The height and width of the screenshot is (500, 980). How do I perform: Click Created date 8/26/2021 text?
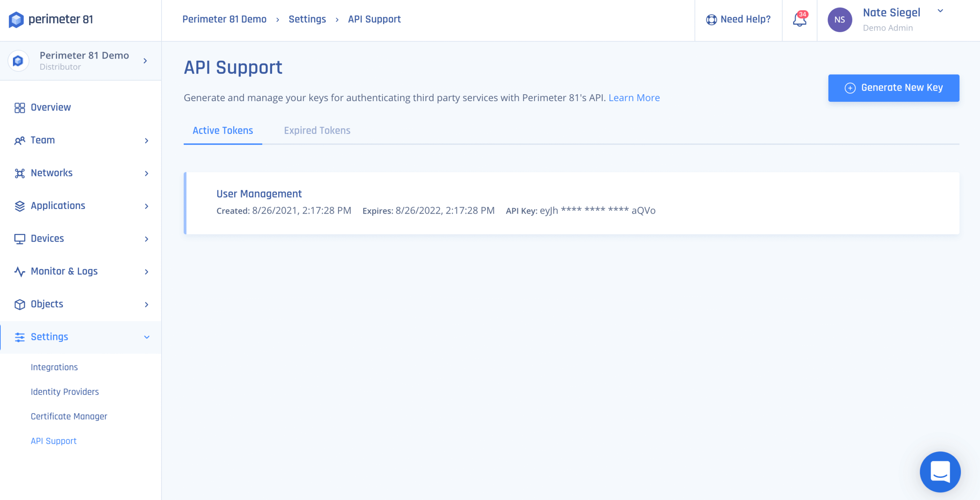pos(301,211)
